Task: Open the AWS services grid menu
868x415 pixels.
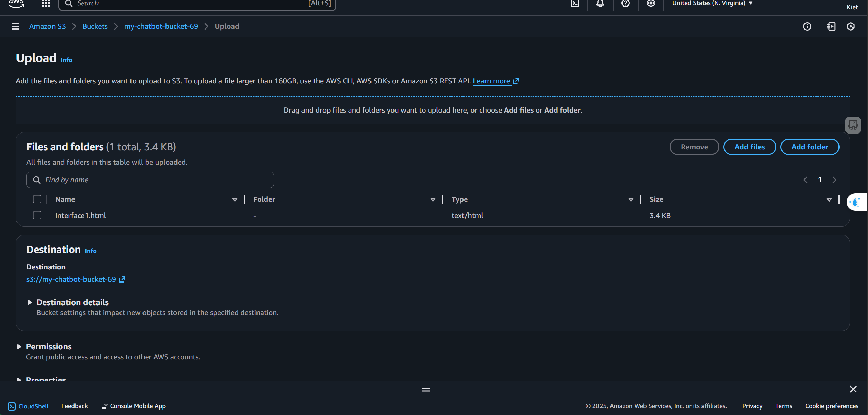Action: pos(46,4)
